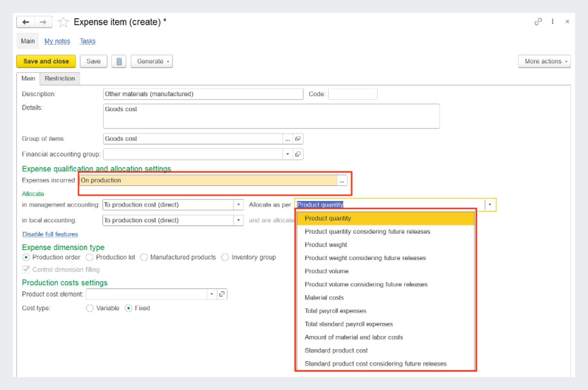
Task: Copy link using chain icon
Action: [538, 21]
